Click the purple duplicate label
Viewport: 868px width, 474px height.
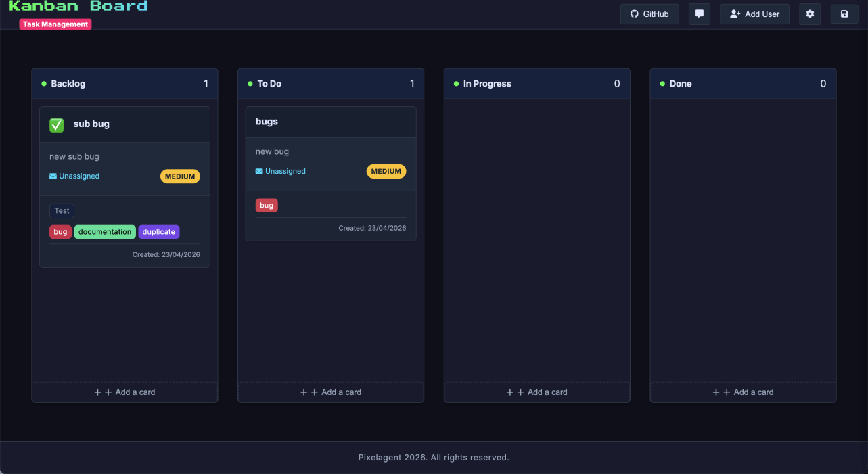pos(159,232)
